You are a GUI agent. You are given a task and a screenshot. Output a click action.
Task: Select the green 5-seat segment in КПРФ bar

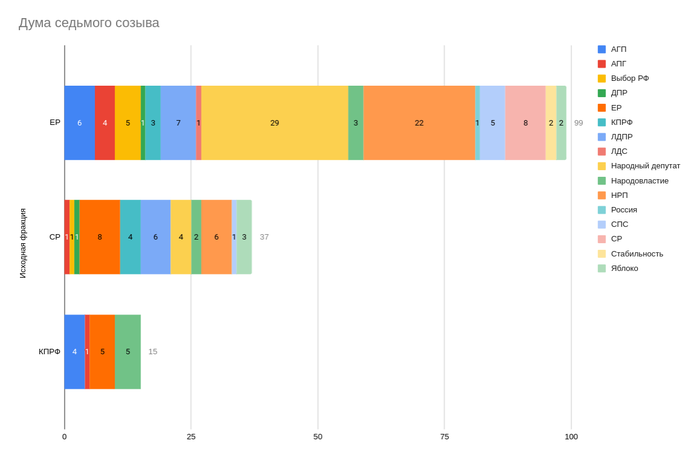[x=128, y=352]
